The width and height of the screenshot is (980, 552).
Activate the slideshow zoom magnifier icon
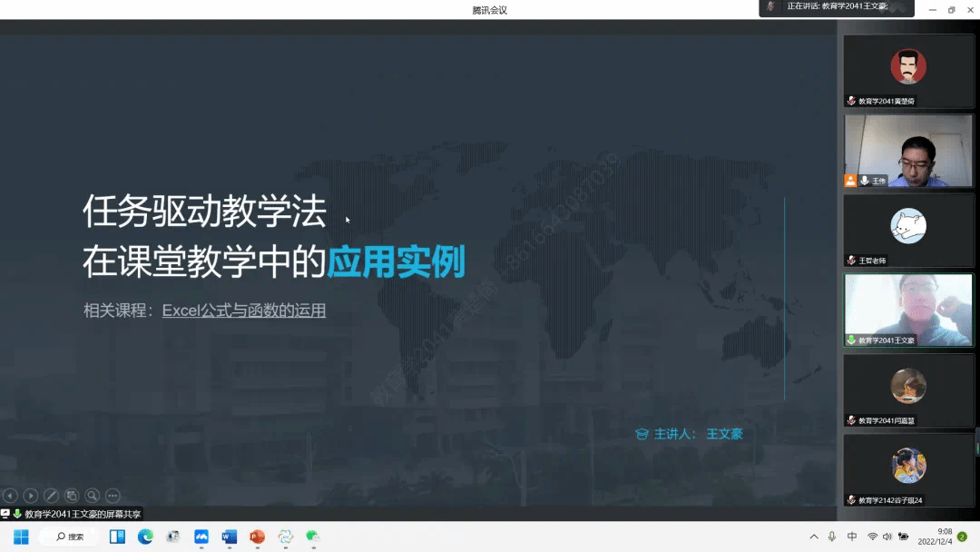click(x=92, y=496)
